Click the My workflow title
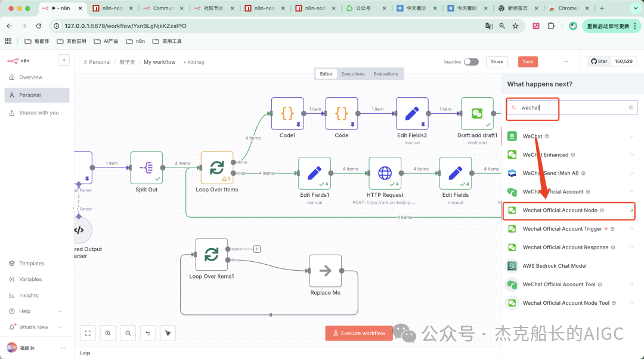Screen dimensions: 644x359 click(x=159, y=62)
